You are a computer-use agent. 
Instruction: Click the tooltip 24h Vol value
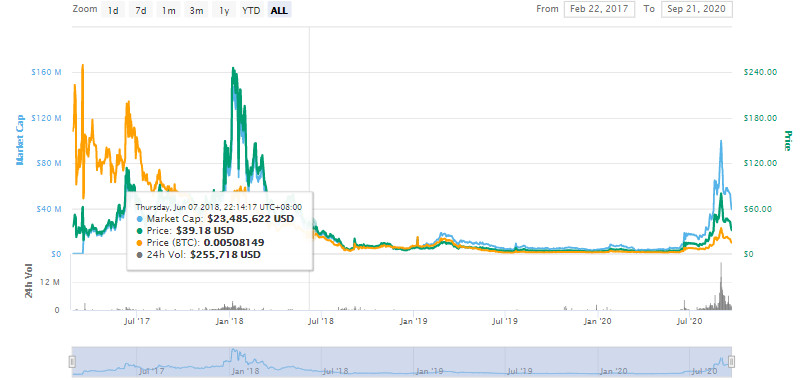tap(226, 254)
